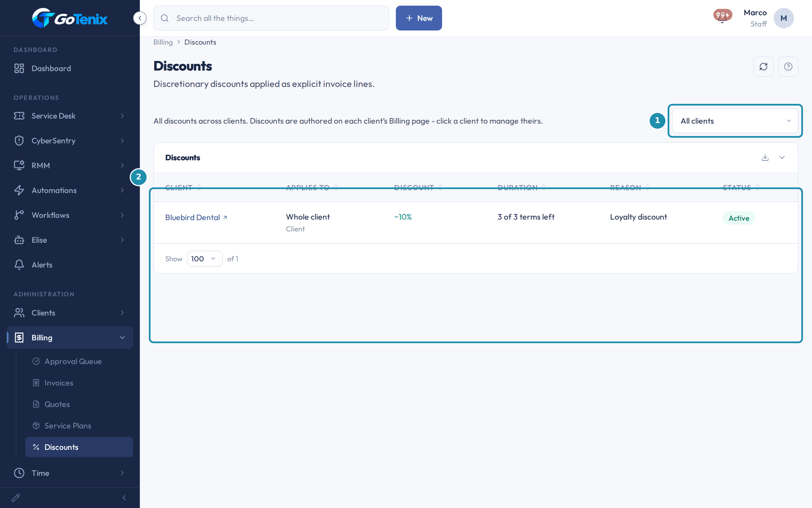Open Approval Queue under Billing
812x508 pixels.
[x=79, y=362]
